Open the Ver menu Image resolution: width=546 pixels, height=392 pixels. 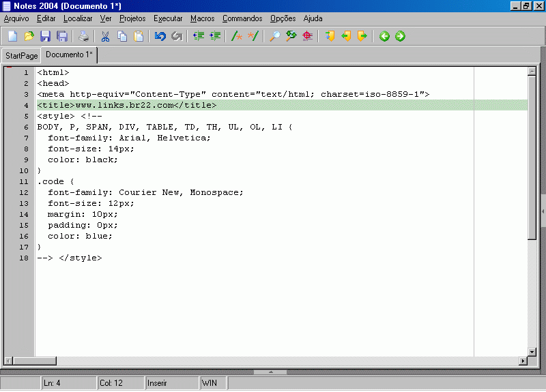(106, 18)
